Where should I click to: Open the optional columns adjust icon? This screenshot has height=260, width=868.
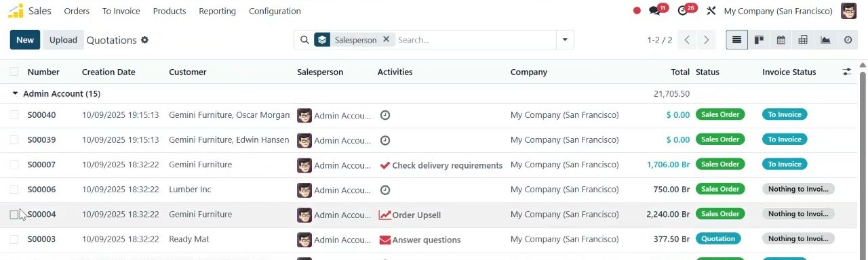click(847, 72)
